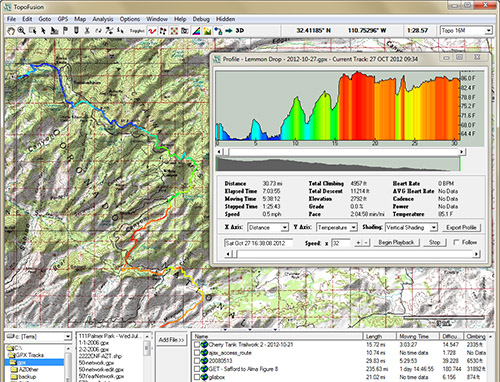This screenshot has width=500, height=382.
Task: Click the playback speed input field
Action: (x=341, y=243)
